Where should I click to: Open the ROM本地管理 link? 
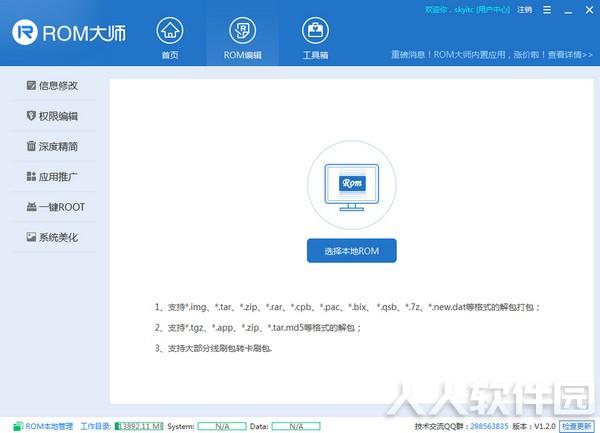[x=49, y=426]
